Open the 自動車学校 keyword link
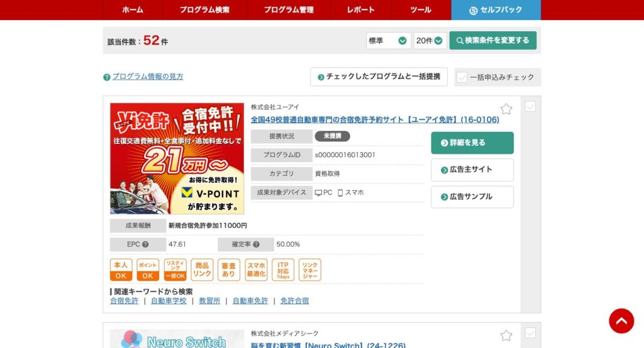Screen dimensions: 644x348 pos(169,301)
